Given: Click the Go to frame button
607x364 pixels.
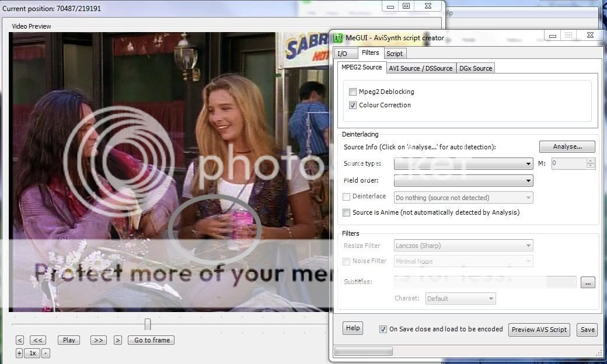Looking at the screenshot, I should pos(151,340).
